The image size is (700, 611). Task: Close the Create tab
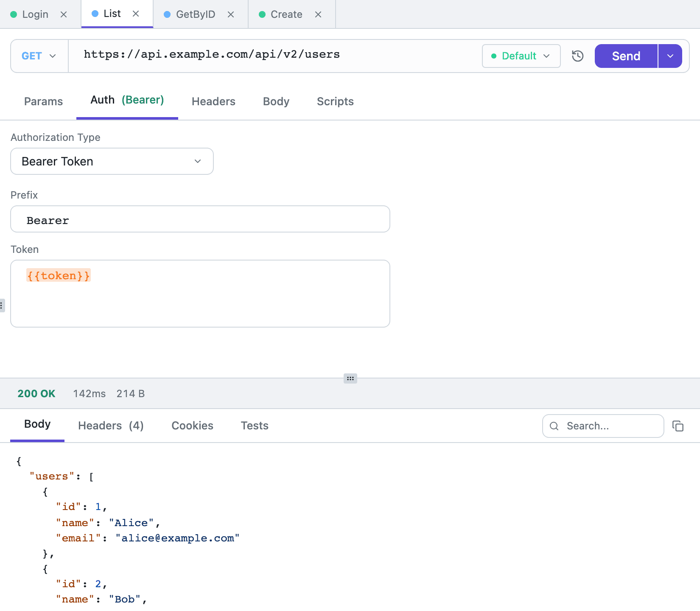[x=318, y=14]
